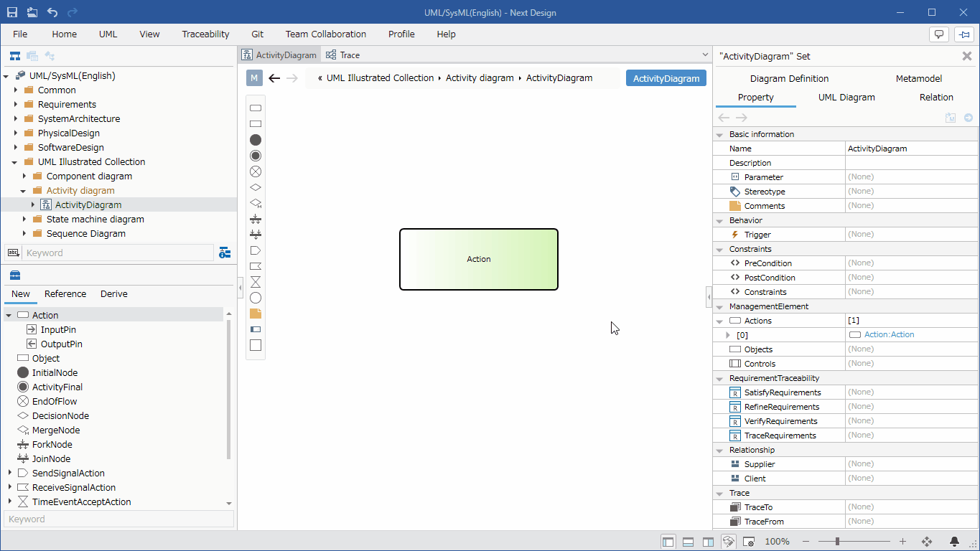Toggle the window settings gear button in status bar
This screenshot has height=551, width=980.
(x=748, y=542)
